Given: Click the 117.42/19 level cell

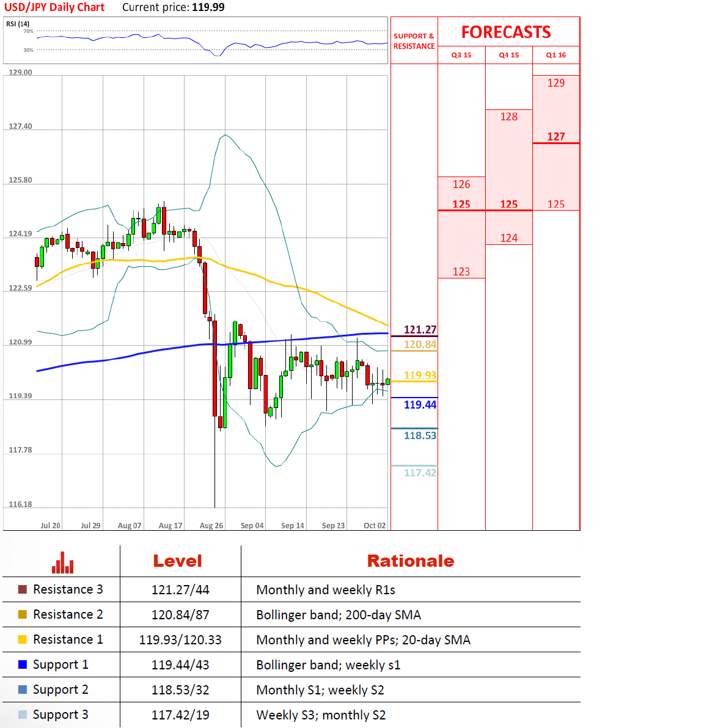Looking at the screenshot, I should click(180, 715).
